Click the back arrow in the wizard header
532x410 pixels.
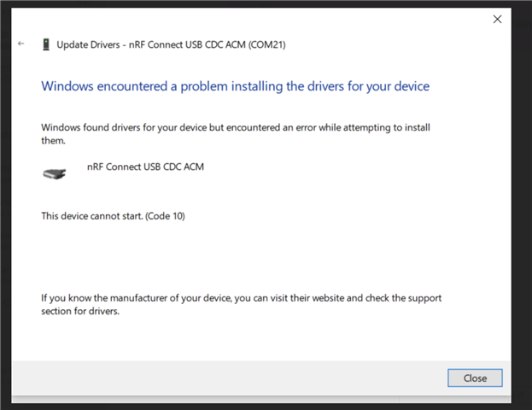tap(21, 44)
